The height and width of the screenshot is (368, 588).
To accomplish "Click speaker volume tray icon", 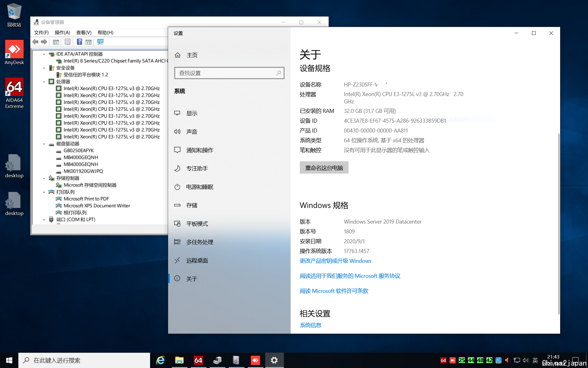I will tap(526, 360).
